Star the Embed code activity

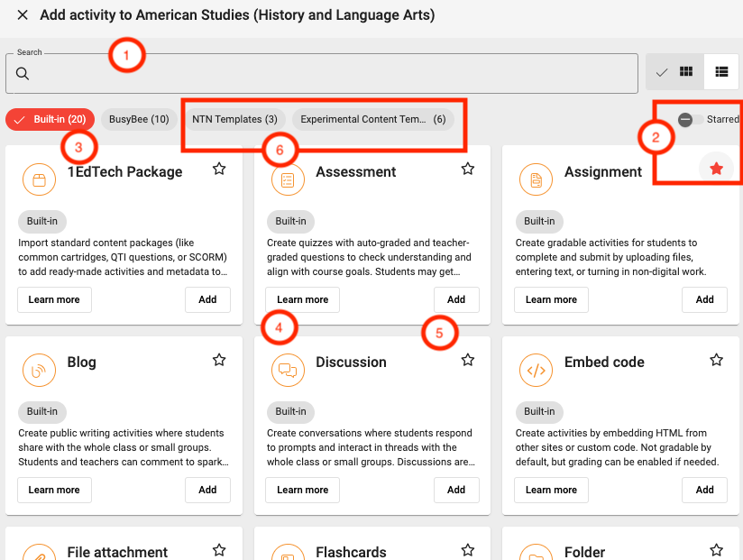click(716, 360)
